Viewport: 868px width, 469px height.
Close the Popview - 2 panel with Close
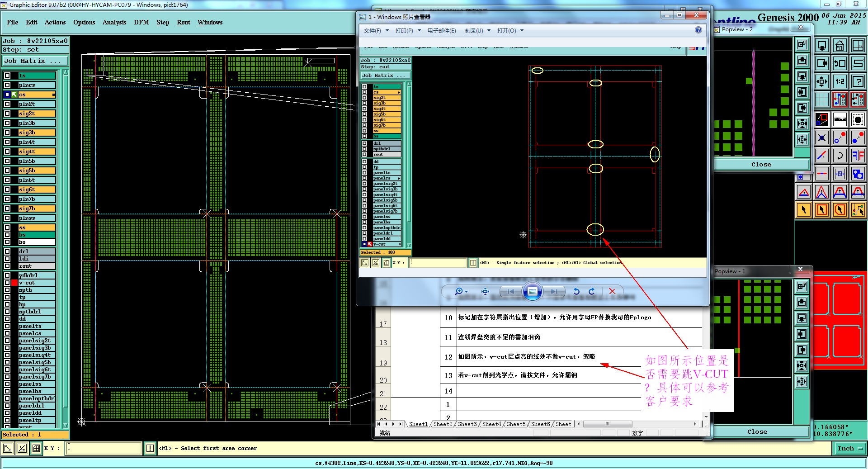tap(761, 165)
